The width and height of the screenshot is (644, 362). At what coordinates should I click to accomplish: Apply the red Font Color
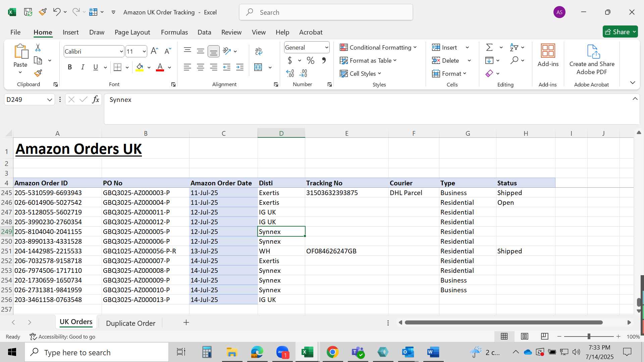coord(160,67)
